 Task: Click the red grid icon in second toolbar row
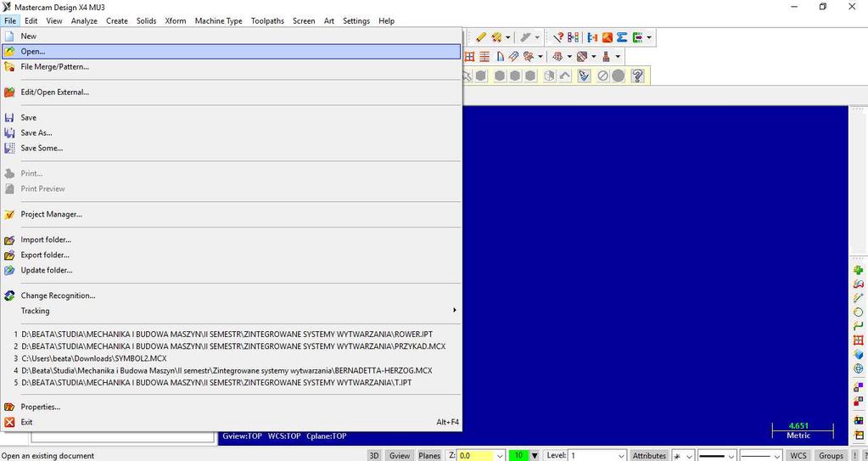pos(469,57)
